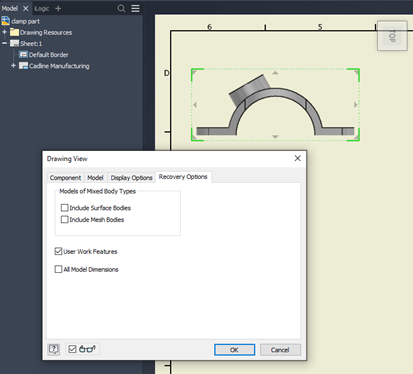Select the clamp part drawing node
The image size is (413, 374).
coord(25,21)
